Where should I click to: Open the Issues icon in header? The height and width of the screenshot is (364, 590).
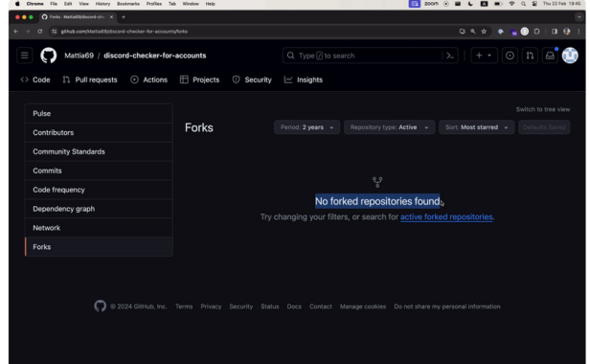click(510, 56)
